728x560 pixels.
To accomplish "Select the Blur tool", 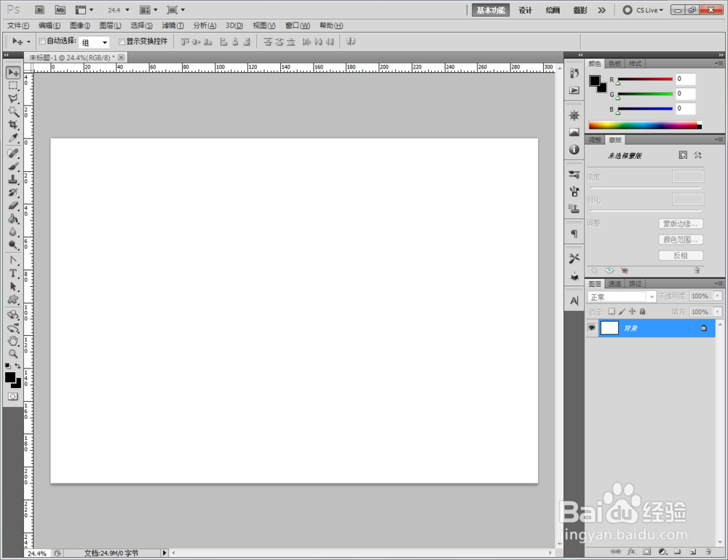I will pos(13,232).
